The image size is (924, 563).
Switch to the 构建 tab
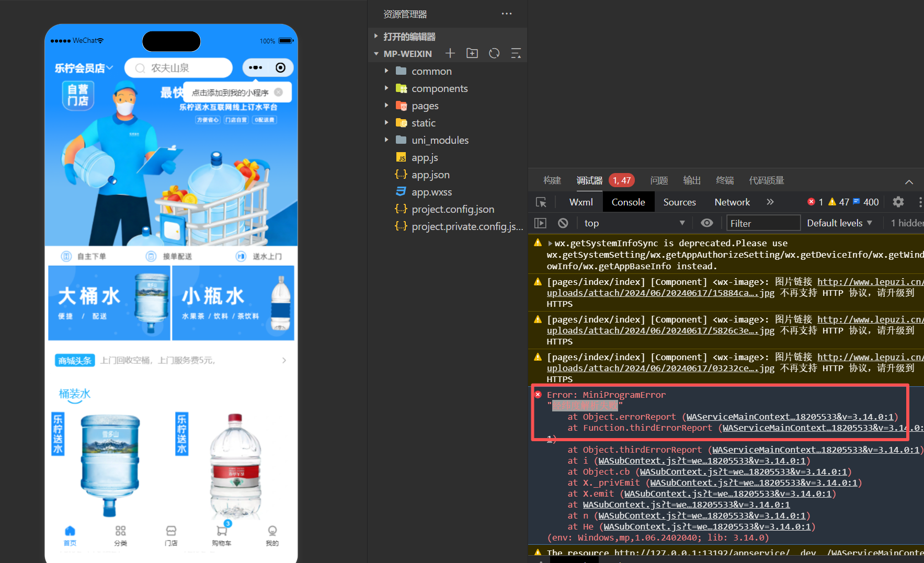552,180
